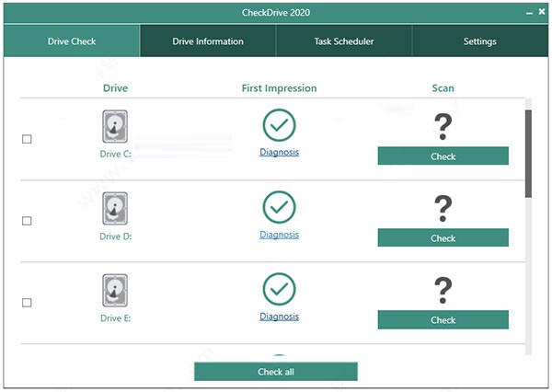Click the Drive C: hard disk icon
Screen dimensions: 552x392
point(115,126)
